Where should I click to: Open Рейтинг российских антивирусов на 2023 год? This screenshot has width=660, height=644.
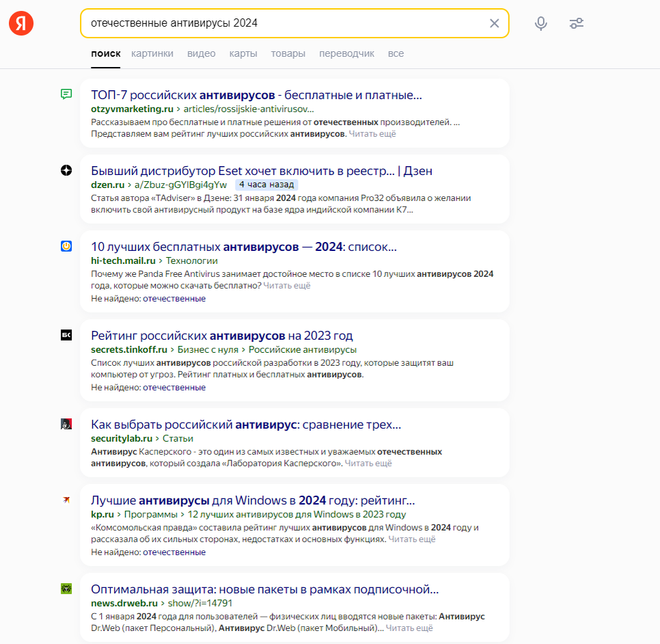pos(222,336)
